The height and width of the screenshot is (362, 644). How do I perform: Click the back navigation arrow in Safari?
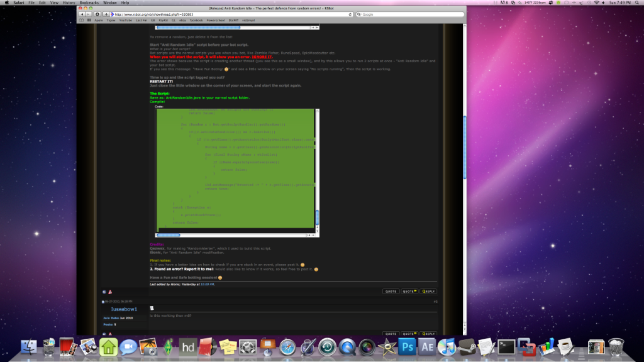point(82,14)
